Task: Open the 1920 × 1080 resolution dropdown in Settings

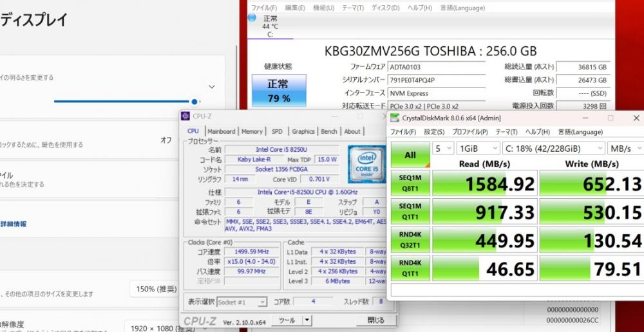Action: [153, 328]
